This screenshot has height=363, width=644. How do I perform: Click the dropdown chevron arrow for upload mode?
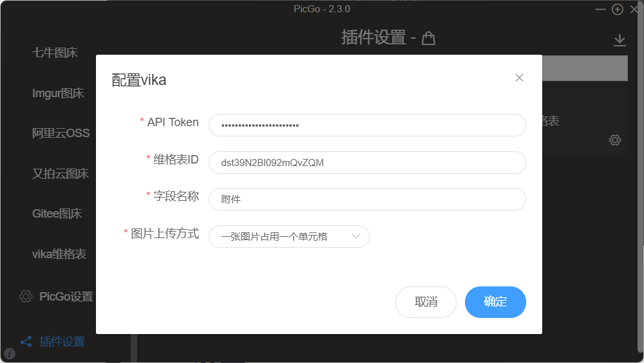(x=356, y=236)
